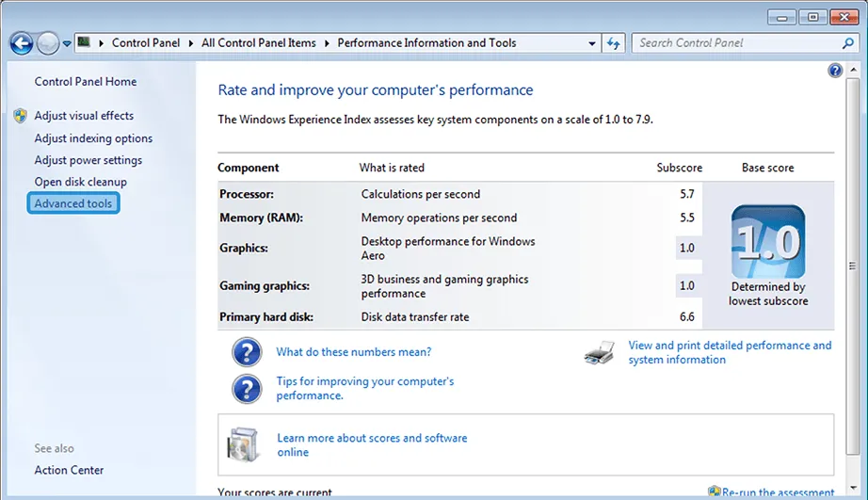Select Performance Information and Tools breadcrumb
This screenshot has height=500, width=868.
(426, 43)
